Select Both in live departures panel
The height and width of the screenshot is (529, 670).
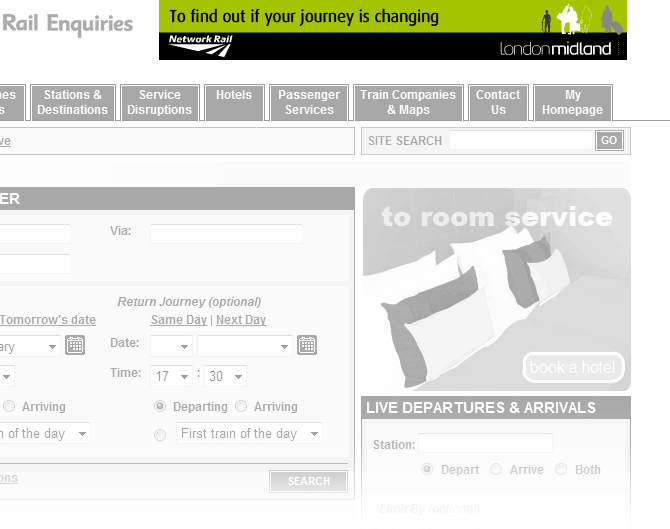click(561, 469)
